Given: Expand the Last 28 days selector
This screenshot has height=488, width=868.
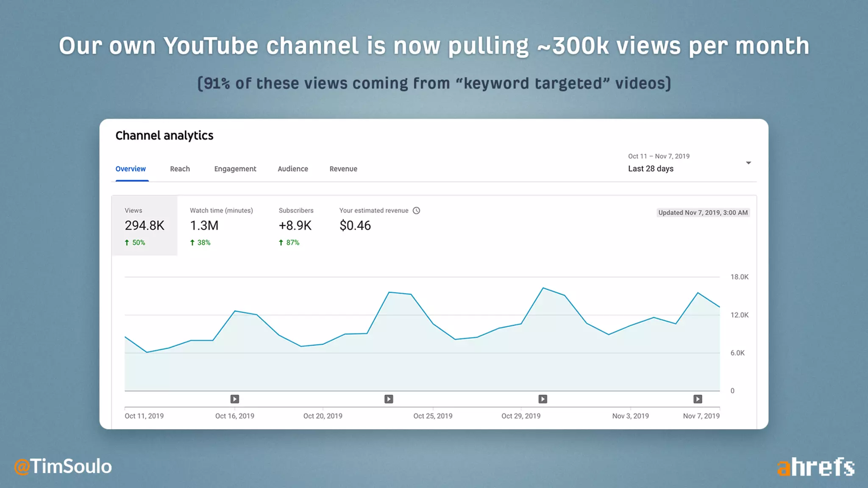Looking at the screenshot, I should 651,169.
